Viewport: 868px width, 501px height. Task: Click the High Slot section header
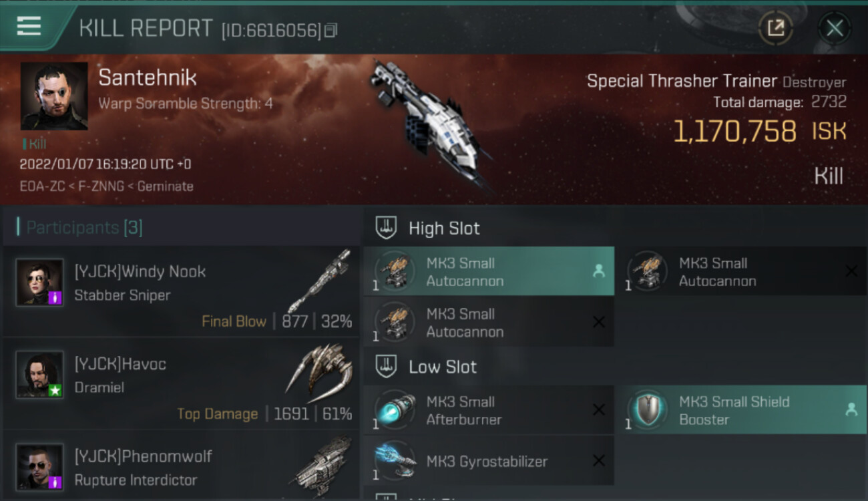pyautogui.click(x=444, y=228)
